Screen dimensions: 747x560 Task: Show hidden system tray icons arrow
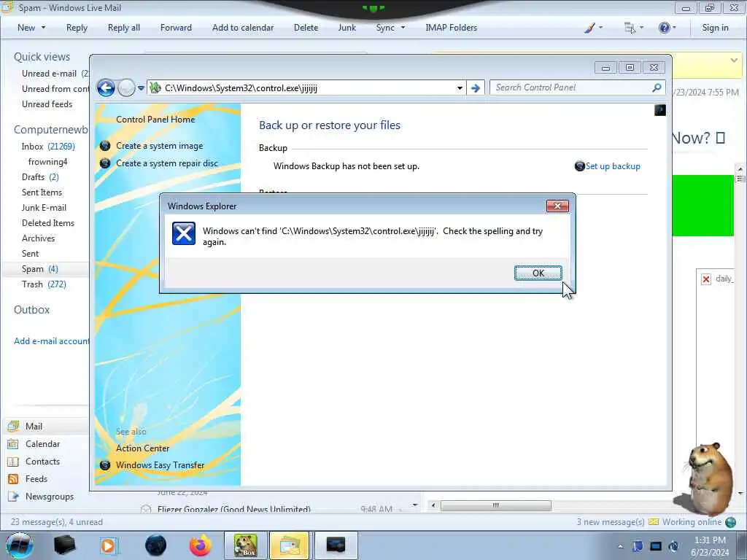pyautogui.click(x=620, y=547)
